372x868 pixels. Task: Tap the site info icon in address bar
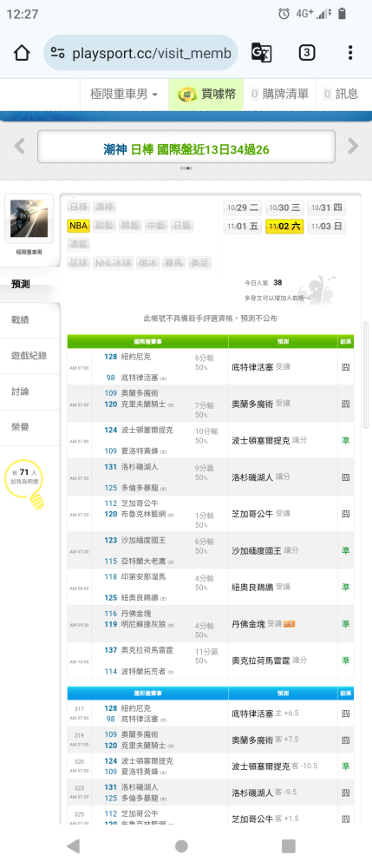[57, 53]
